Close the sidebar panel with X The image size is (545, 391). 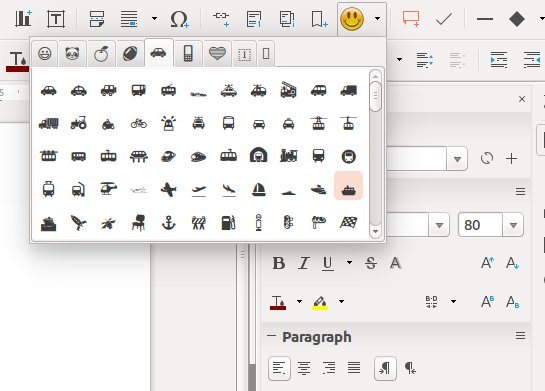522,99
